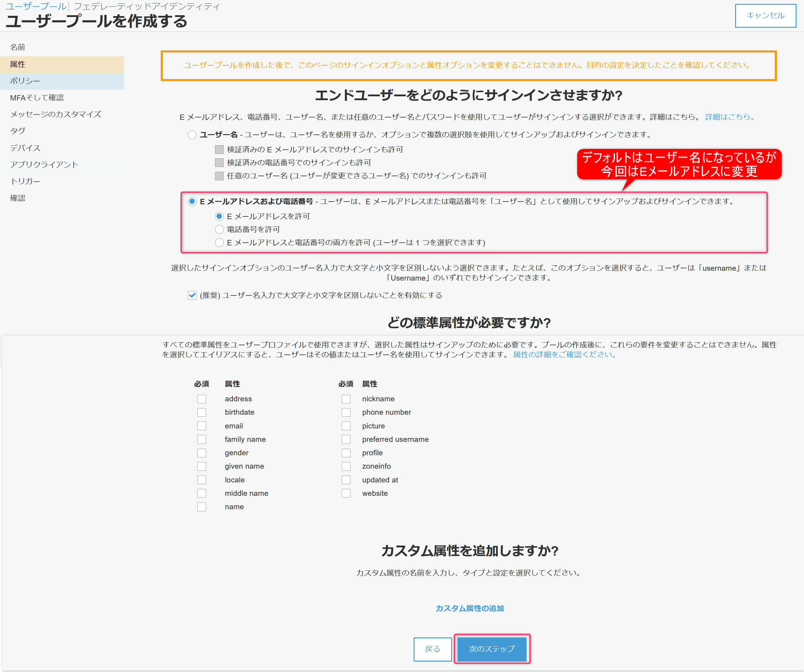Open MFAそして確認 sidebar step
The width and height of the screenshot is (804, 672).
(37, 97)
